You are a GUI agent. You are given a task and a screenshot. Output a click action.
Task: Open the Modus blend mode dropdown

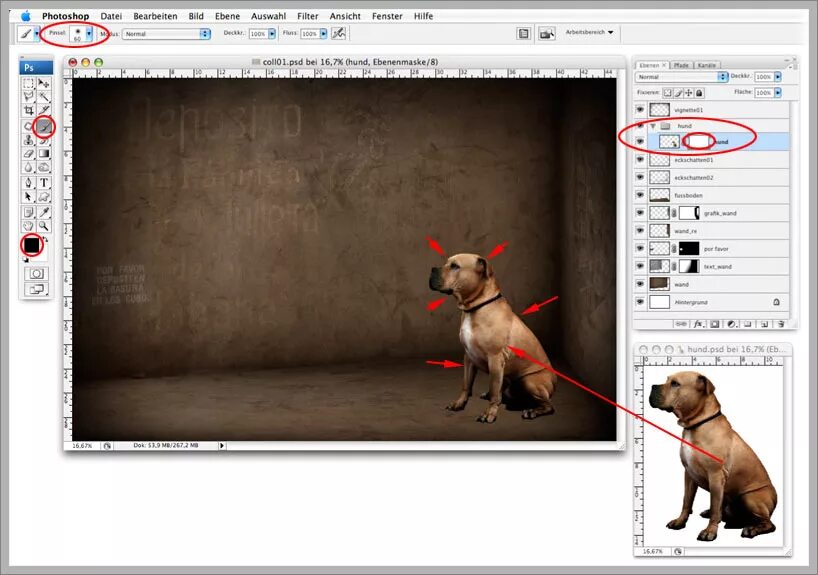tap(166, 33)
